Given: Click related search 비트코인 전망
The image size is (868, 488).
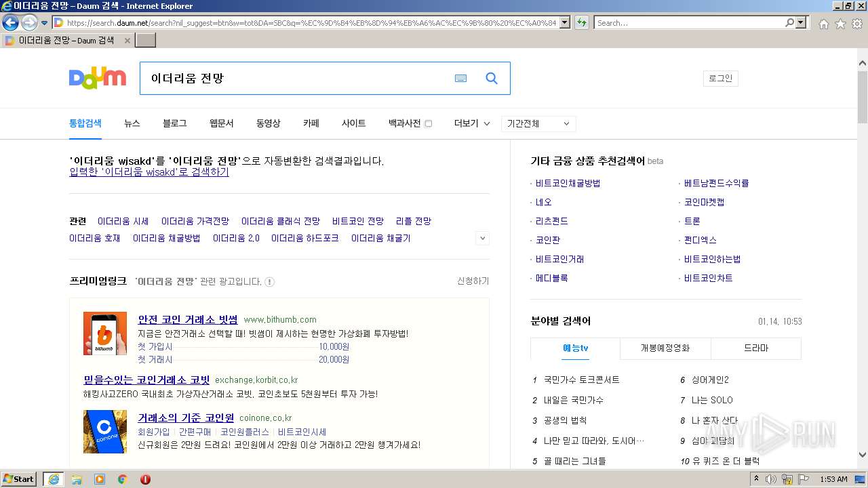Looking at the screenshot, I should [358, 222].
